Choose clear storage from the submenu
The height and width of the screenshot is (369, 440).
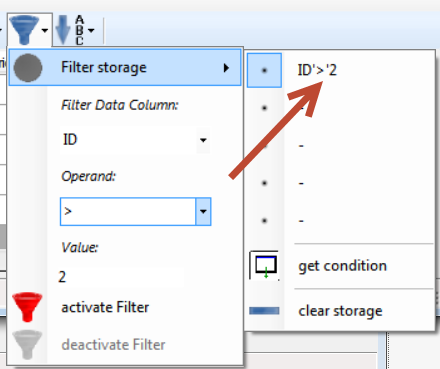point(340,311)
